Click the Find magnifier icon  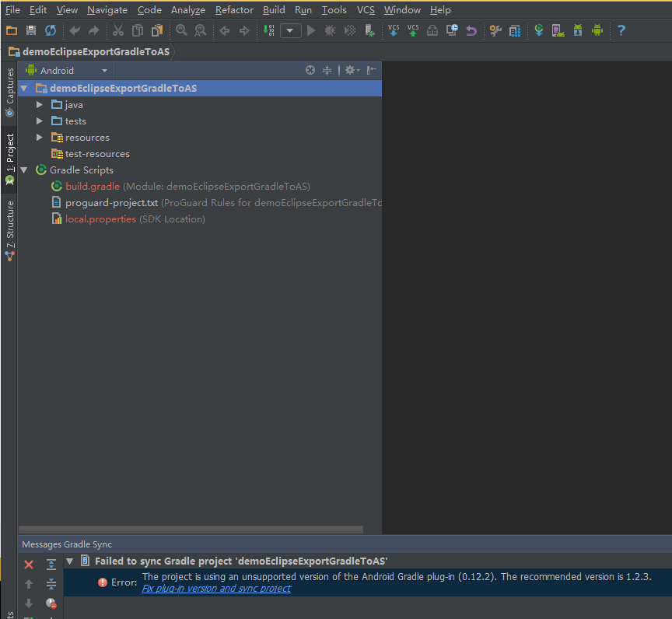pos(181,30)
